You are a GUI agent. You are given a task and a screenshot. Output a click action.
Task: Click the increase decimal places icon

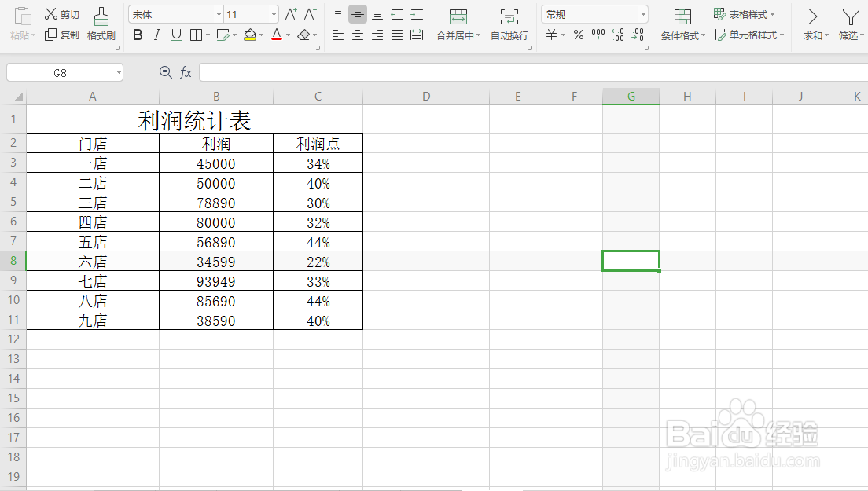coord(618,35)
